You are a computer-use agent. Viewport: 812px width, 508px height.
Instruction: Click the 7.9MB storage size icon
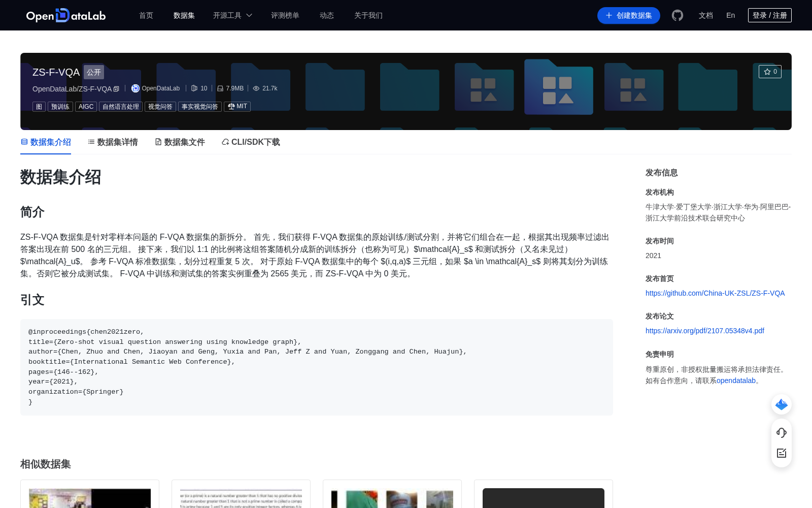220,88
